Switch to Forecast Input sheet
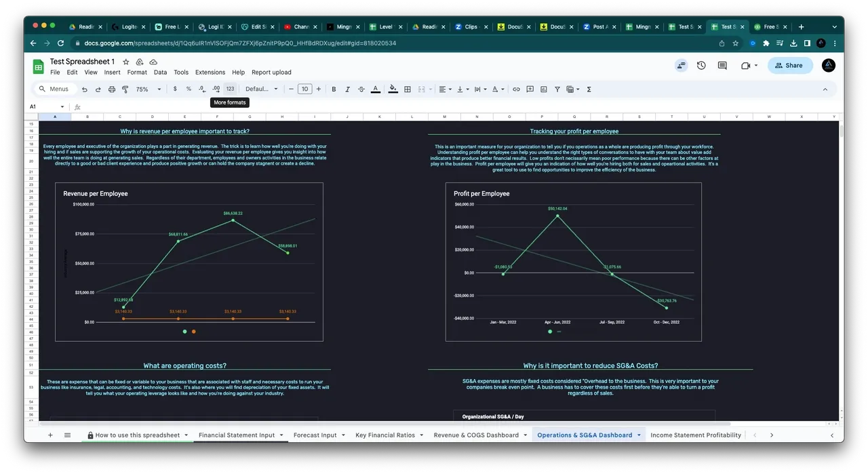 (x=315, y=435)
